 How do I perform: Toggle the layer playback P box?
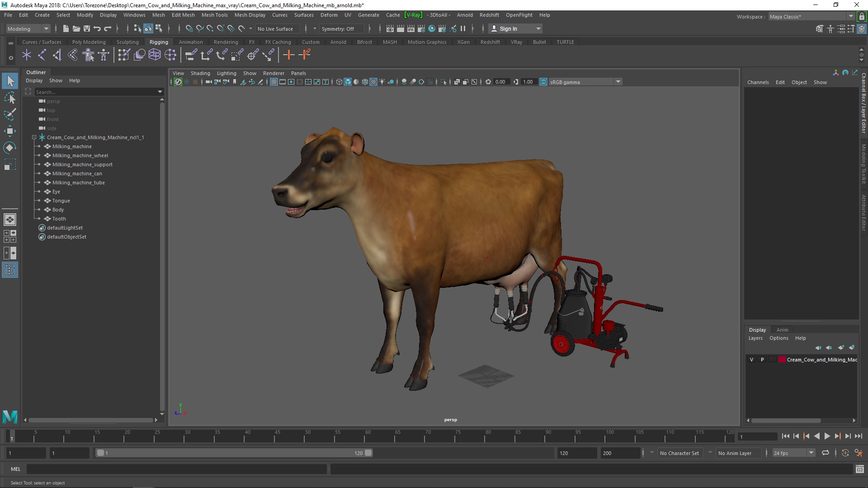point(762,360)
